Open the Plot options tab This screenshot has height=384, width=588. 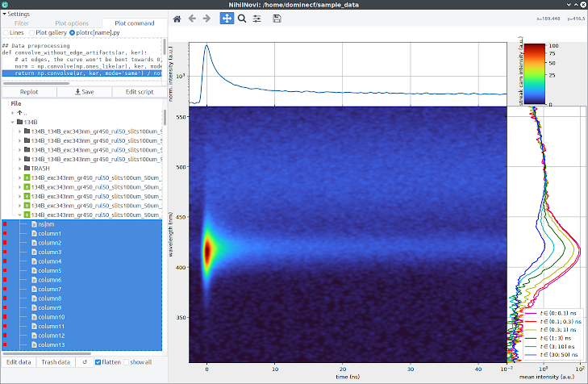72,23
